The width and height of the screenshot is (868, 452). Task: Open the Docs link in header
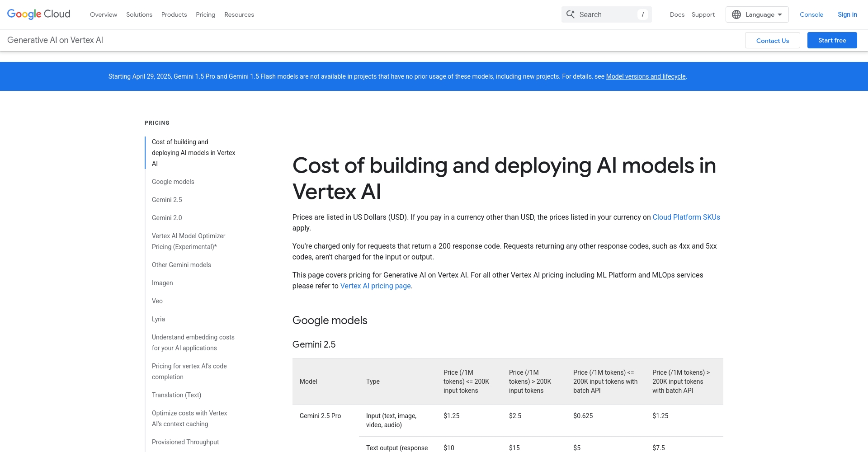click(x=677, y=14)
